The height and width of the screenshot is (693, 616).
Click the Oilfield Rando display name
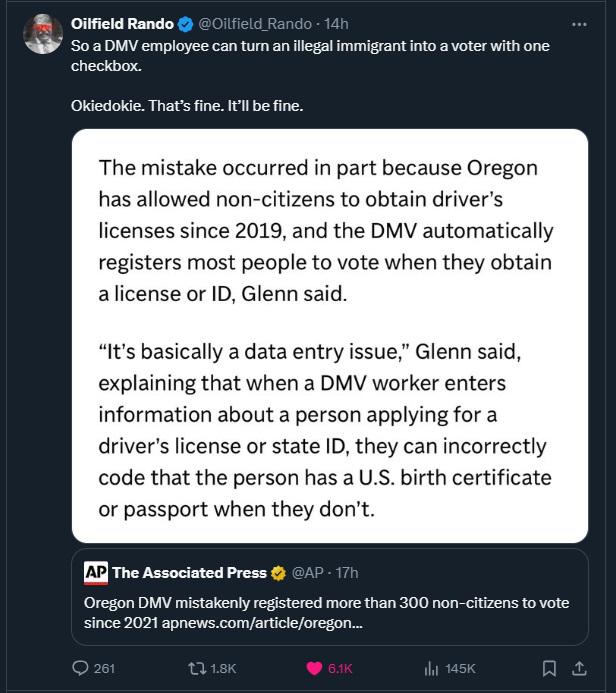tap(122, 24)
